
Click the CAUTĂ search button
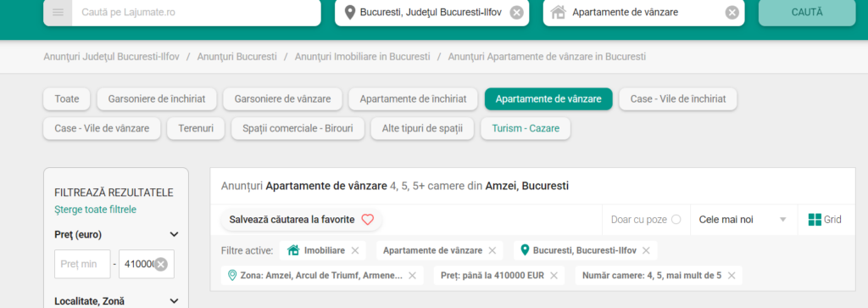(807, 12)
